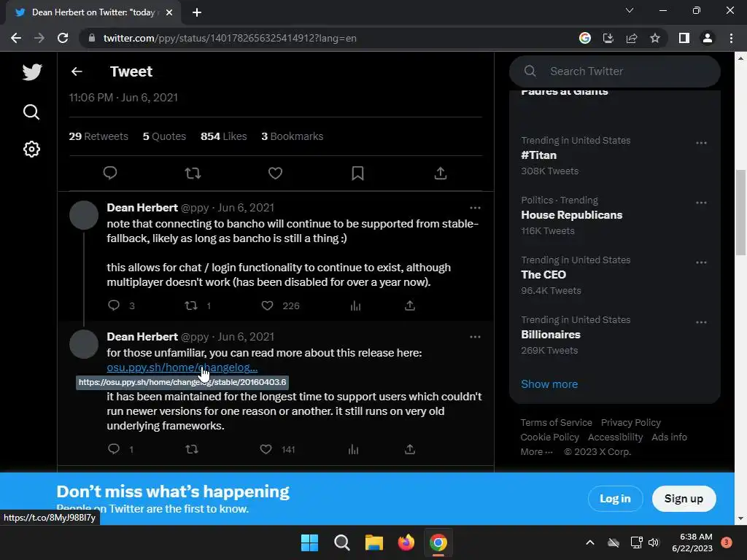Click Show more under trends
This screenshot has width=747, height=560.
[x=549, y=384]
